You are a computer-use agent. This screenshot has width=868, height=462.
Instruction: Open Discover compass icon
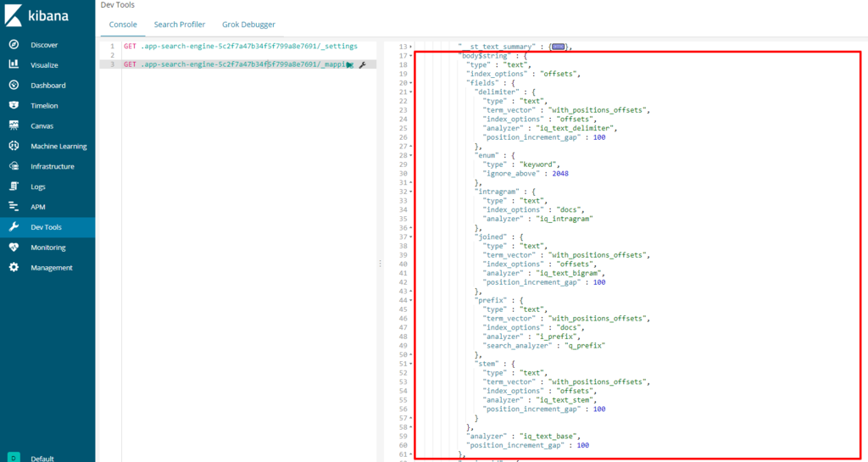click(x=14, y=45)
